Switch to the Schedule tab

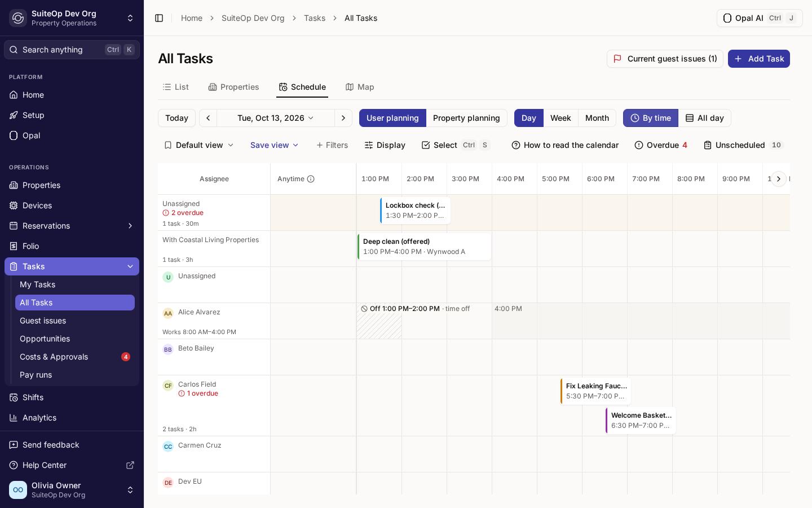coord(302,87)
